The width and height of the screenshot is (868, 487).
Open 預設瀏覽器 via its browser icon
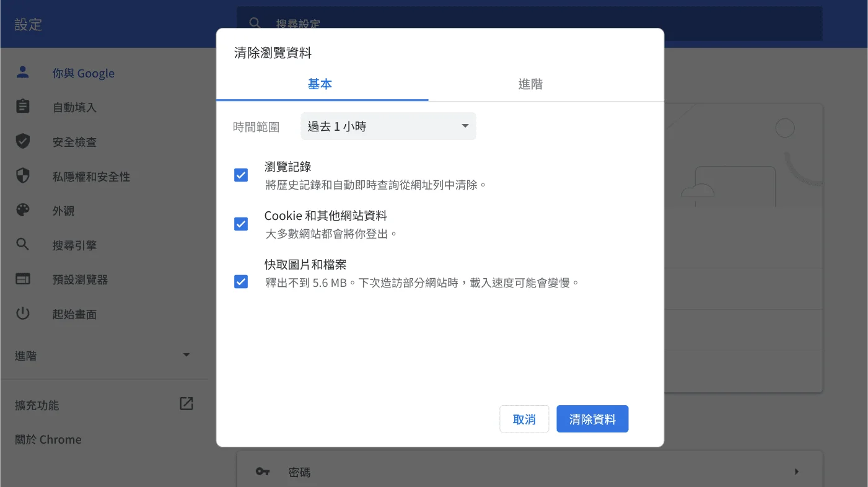click(22, 279)
